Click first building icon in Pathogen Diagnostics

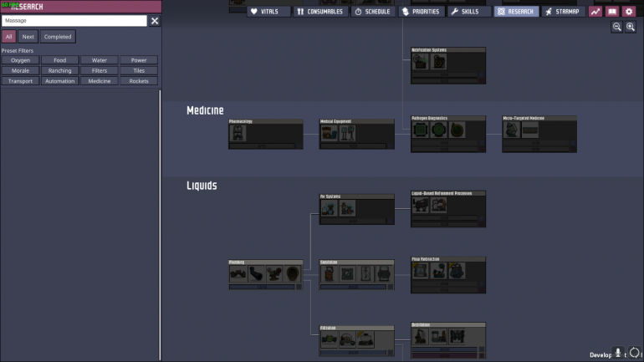click(x=422, y=130)
